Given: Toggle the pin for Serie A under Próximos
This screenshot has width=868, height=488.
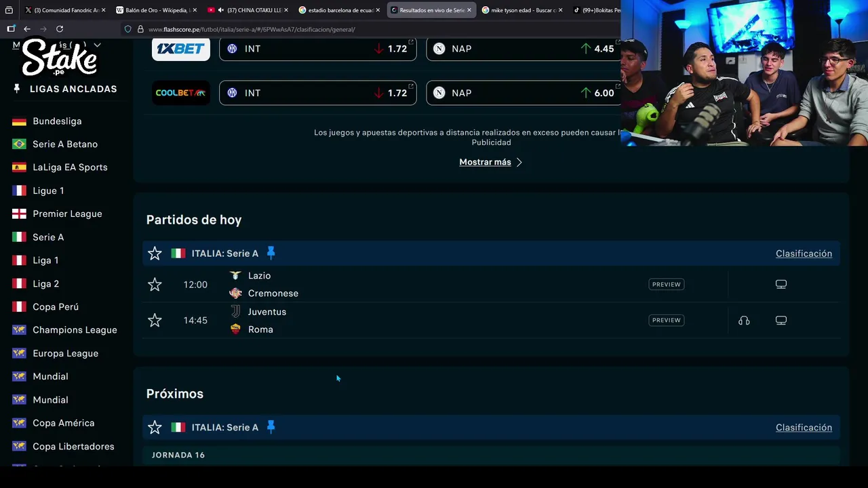Looking at the screenshot, I should pyautogui.click(x=271, y=428).
